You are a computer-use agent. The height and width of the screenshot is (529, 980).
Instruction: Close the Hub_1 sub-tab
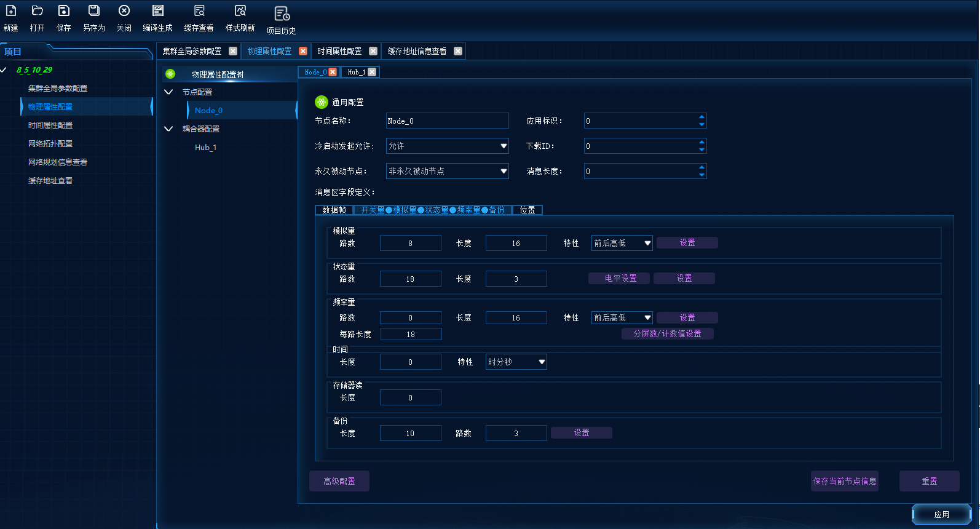(372, 72)
